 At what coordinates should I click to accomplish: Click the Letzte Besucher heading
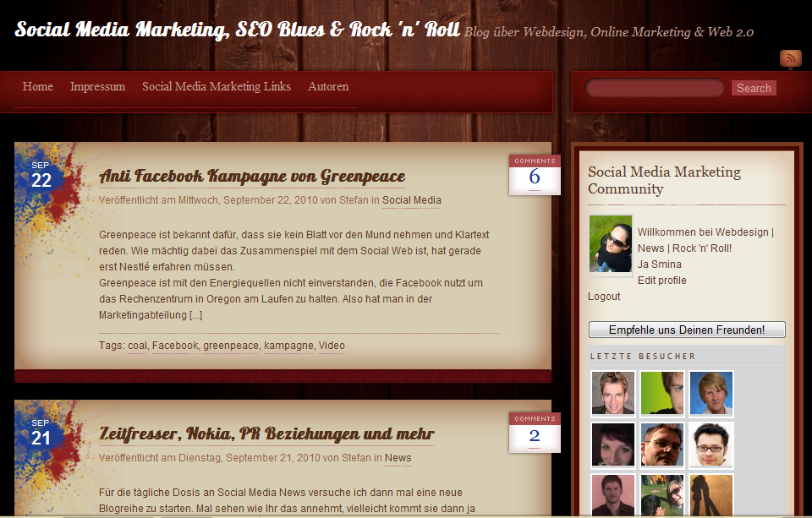[x=643, y=356]
